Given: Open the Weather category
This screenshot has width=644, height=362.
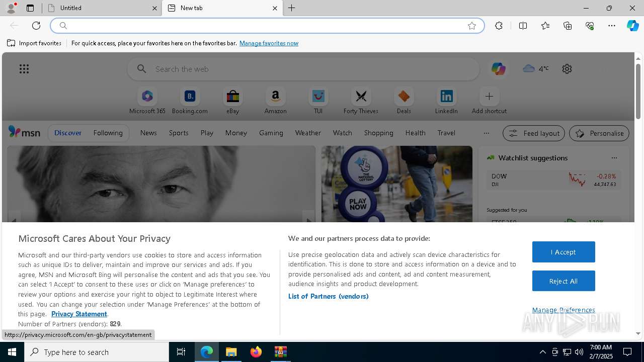Looking at the screenshot, I should pos(308,133).
